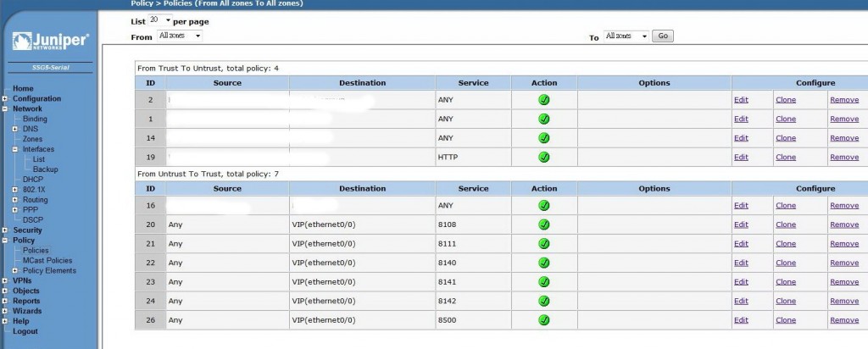Viewport: 868px width, 349px height.
Task: Collapse the Policy tree node
Action: coord(4,241)
